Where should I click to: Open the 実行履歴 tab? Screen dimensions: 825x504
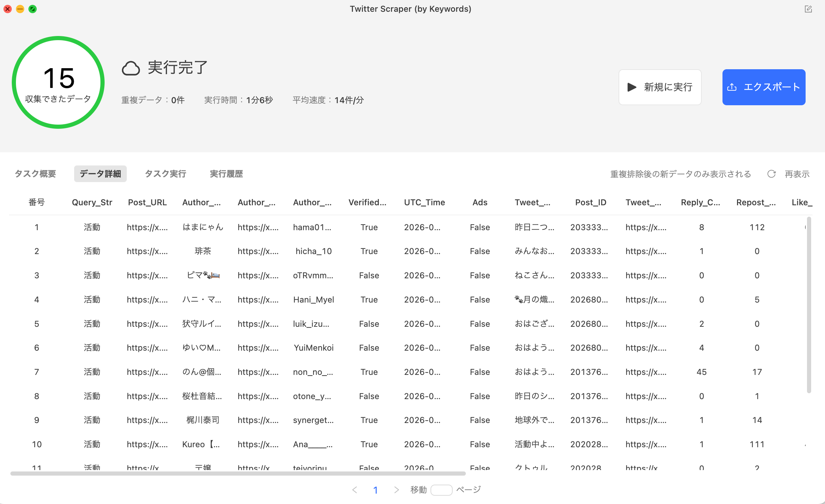tap(227, 174)
